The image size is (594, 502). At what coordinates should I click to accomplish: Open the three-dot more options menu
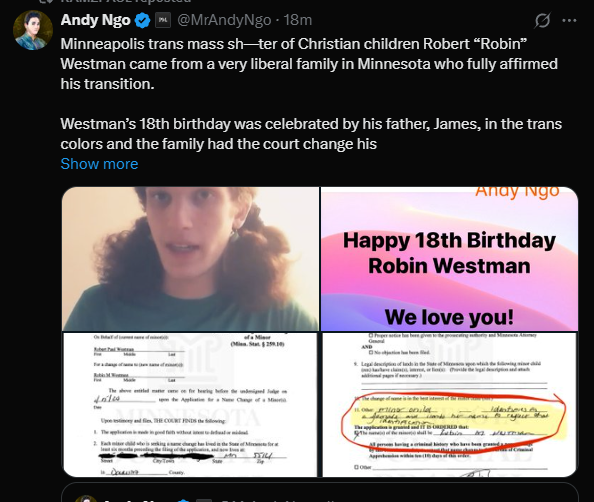click(569, 20)
